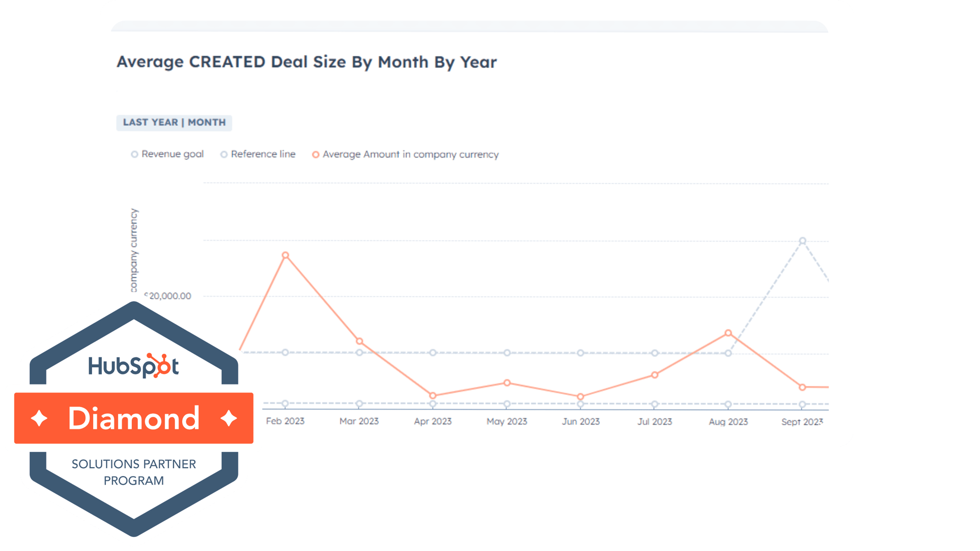Click the Sept 2023 revenue goal peak point
Image resolution: width=980 pixels, height=551 pixels.
pyautogui.click(x=803, y=241)
